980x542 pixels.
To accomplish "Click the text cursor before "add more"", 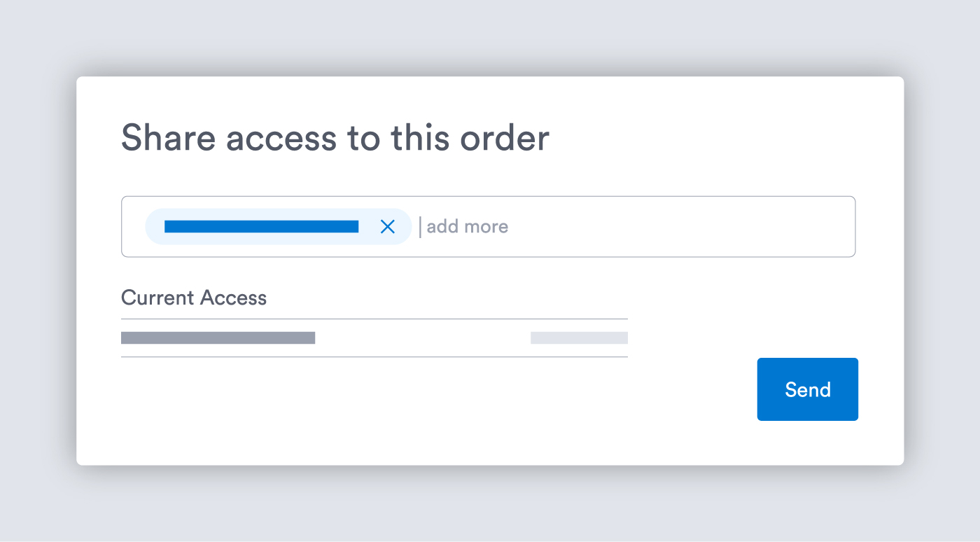I will pos(420,227).
